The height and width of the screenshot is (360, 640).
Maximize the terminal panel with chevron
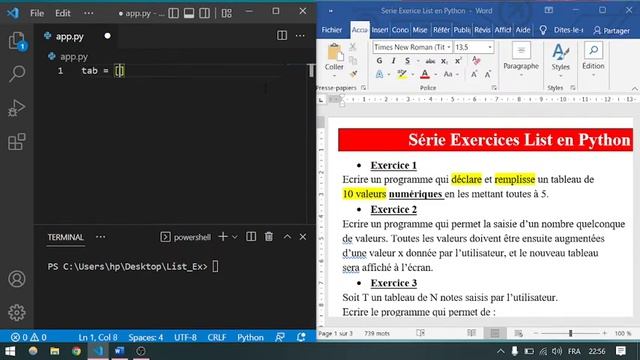point(287,237)
